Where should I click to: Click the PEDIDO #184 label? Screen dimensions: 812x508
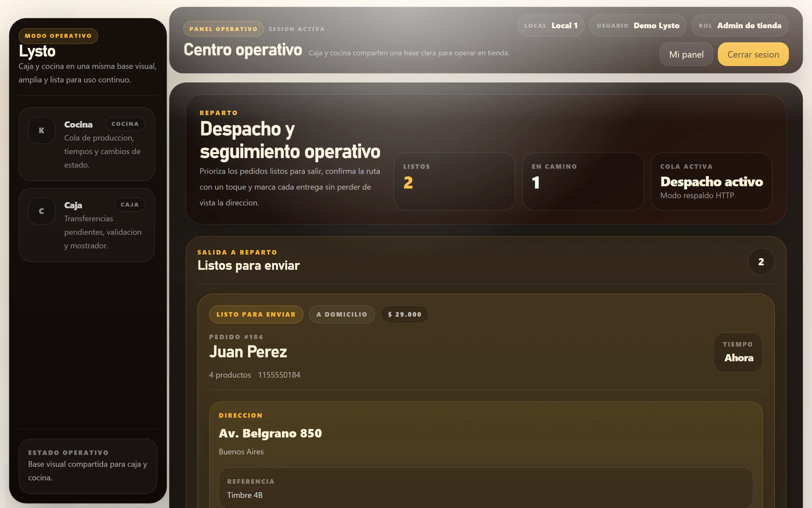(x=236, y=337)
